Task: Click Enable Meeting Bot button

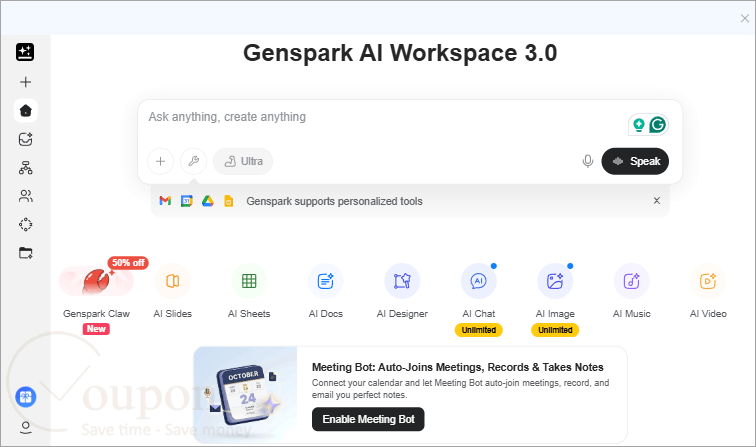Action: (368, 419)
